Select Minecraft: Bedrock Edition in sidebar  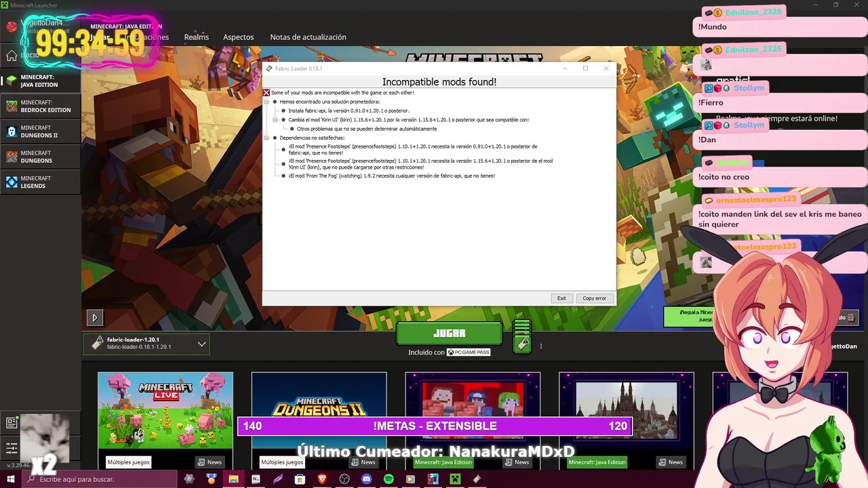[x=41, y=106]
